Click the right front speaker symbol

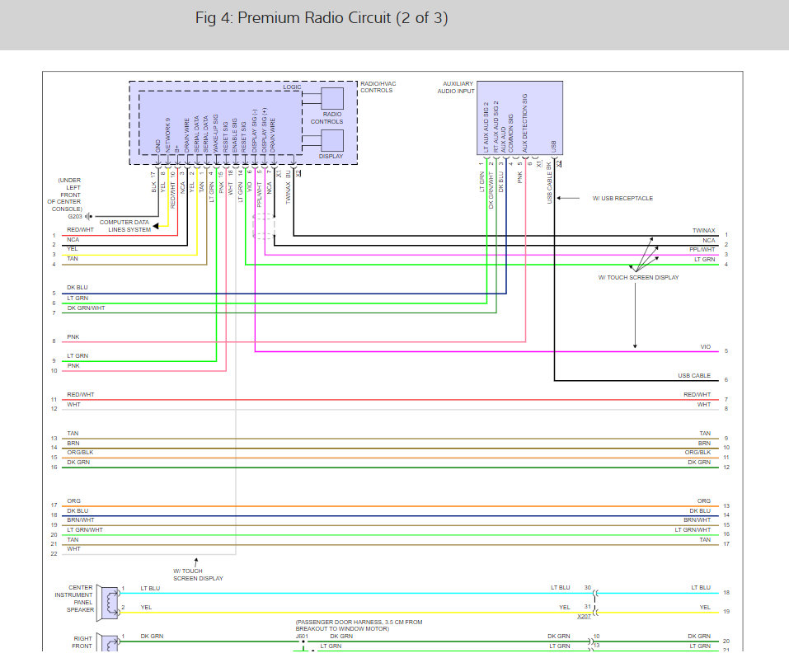point(108,642)
